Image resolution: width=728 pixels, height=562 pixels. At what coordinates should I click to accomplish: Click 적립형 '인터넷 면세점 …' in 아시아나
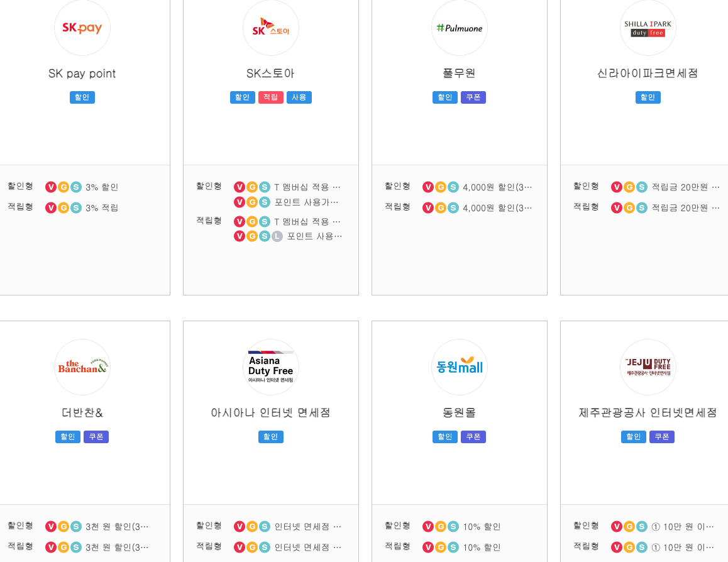[308, 548]
